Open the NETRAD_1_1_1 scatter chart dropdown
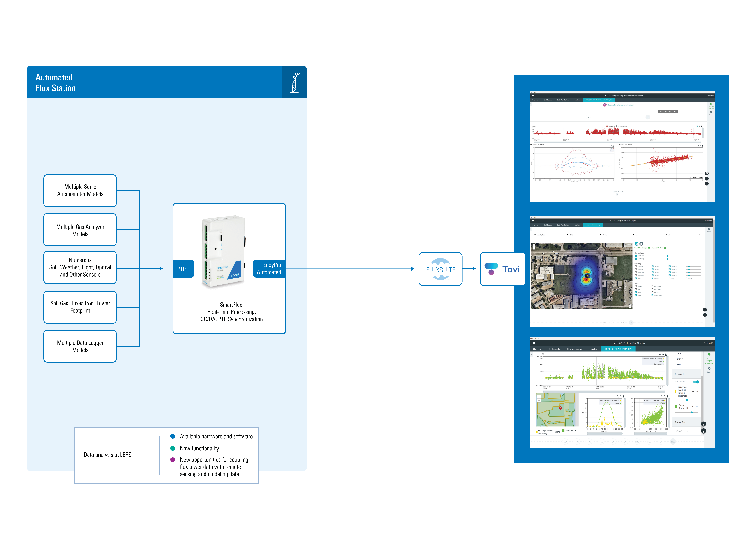 (686, 431)
